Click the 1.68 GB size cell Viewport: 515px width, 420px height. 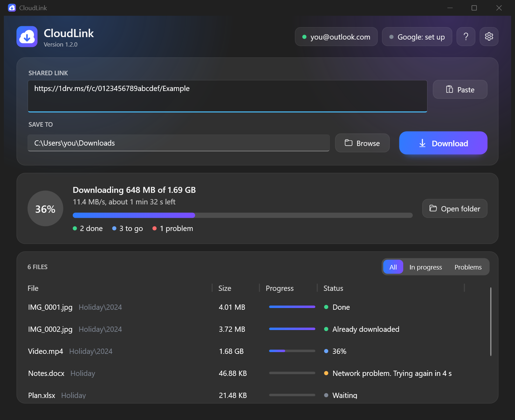coord(231,351)
